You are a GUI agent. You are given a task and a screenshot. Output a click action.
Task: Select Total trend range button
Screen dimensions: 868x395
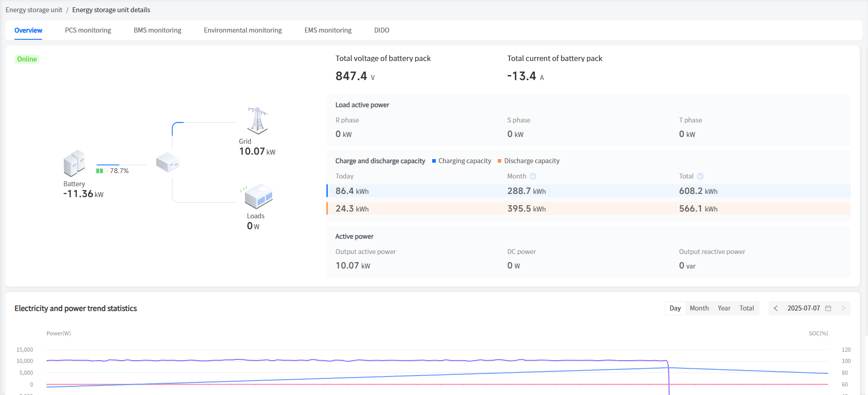click(x=746, y=308)
